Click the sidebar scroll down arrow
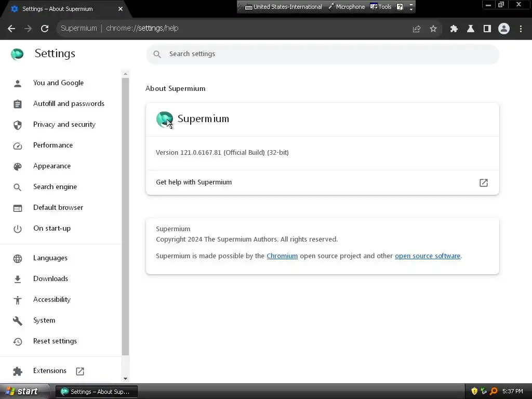 pos(126,379)
